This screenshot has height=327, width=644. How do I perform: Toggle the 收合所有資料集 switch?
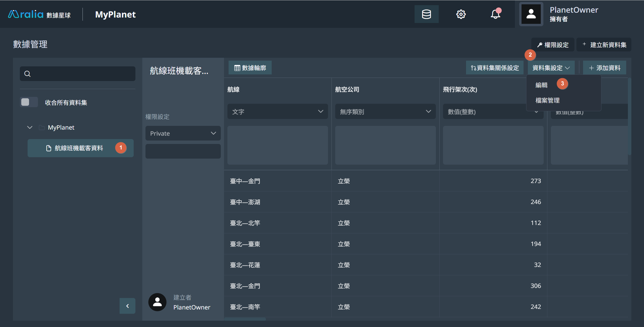point(29,102)
